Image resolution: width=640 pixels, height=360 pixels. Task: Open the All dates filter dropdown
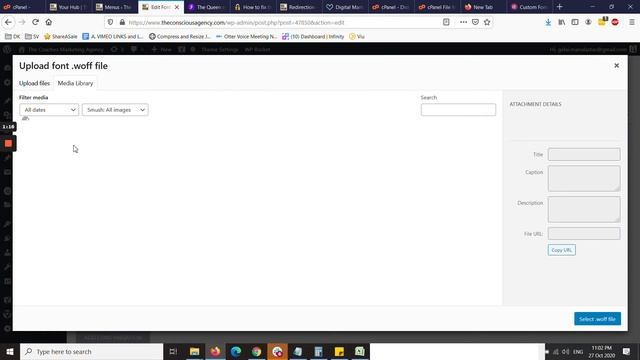coord(49,110)
